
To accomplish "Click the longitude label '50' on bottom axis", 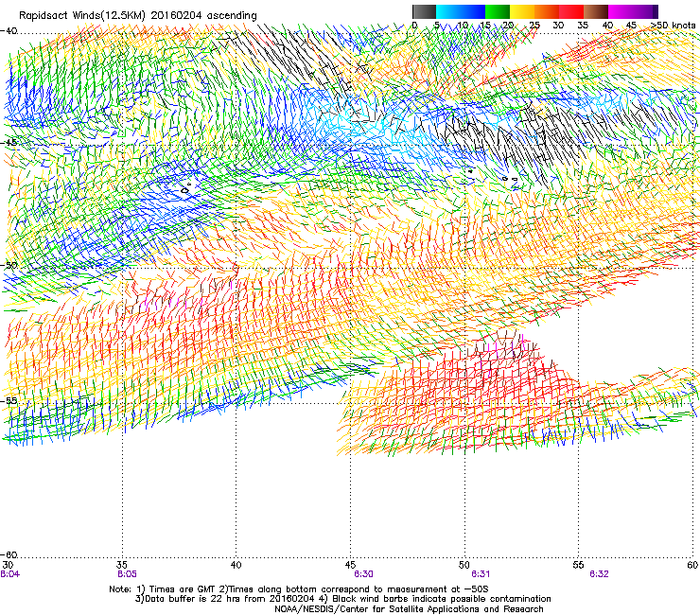I will pos(464,565).
